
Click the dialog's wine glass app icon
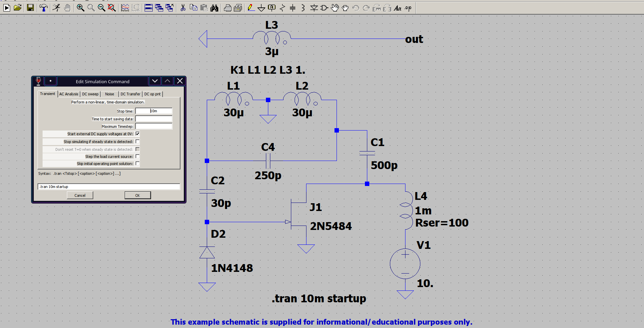(38, 81)
